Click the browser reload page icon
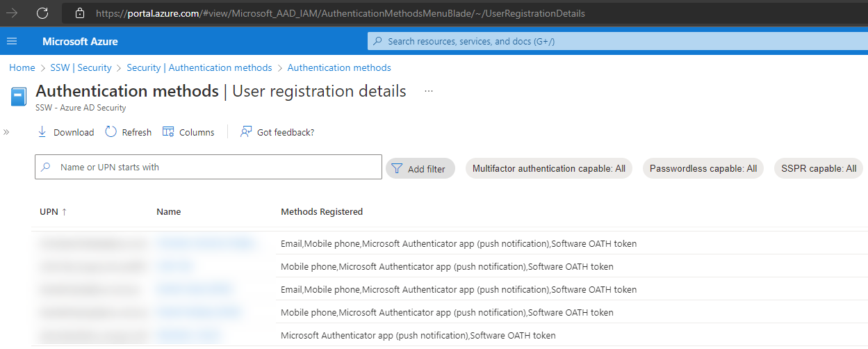 42,13
